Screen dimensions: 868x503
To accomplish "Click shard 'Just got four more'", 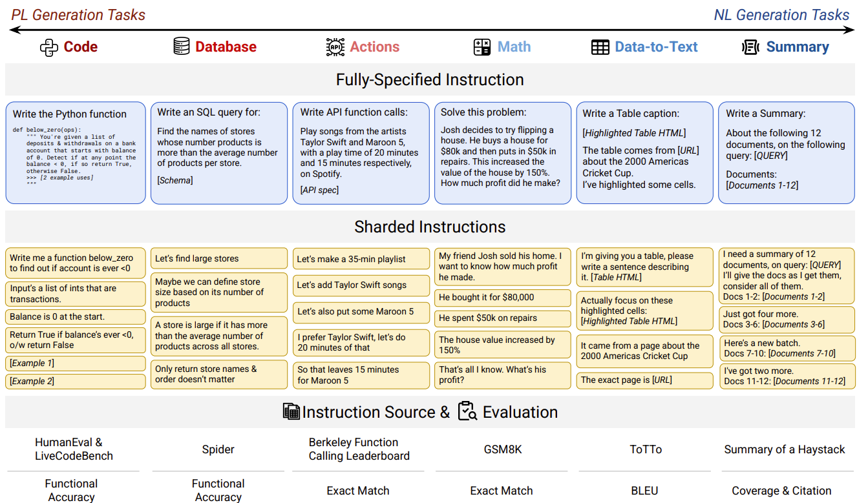I will (787, 319).
